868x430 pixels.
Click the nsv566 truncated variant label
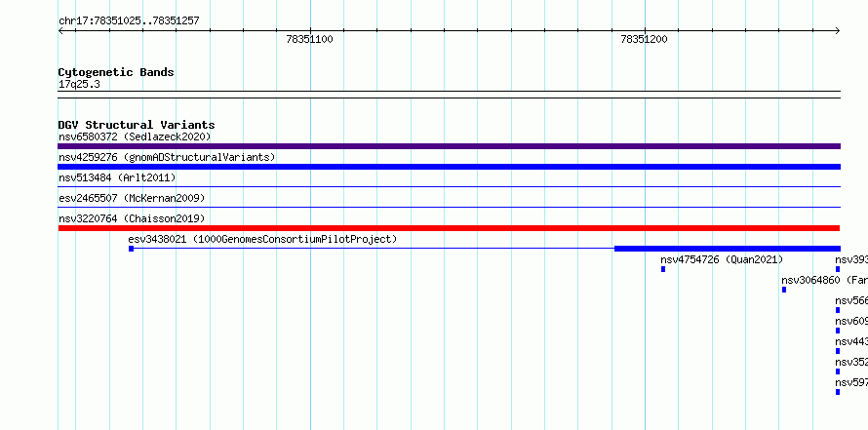851,300
